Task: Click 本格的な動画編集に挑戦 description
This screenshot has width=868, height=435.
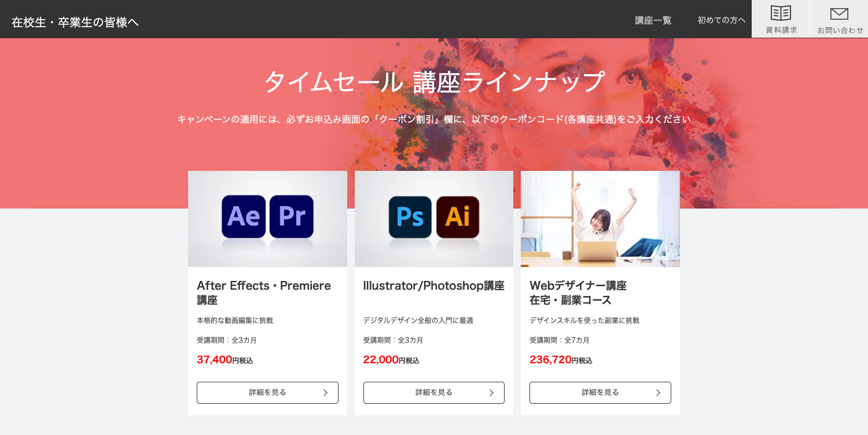Action: point(235,320)
